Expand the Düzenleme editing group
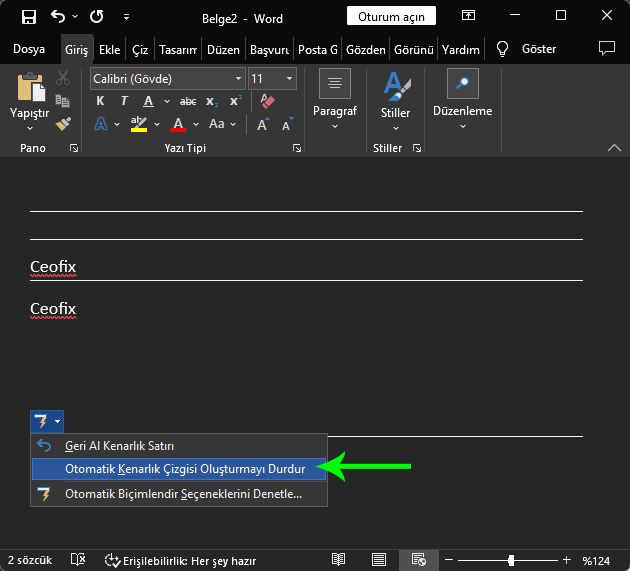This screenshot has height=571, width=630. [462, 100]
